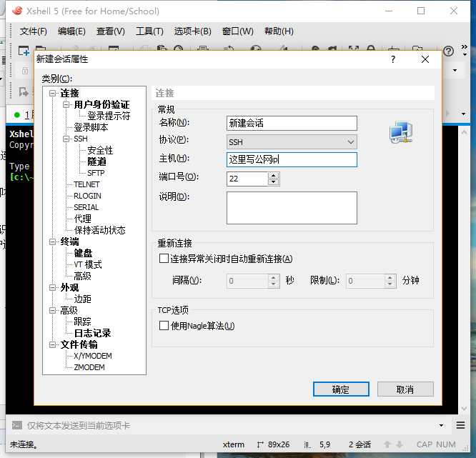476x458 pixels.
Task: Select SERIAL in the tree
Action: pyautogui.click(x=86, y=207)
